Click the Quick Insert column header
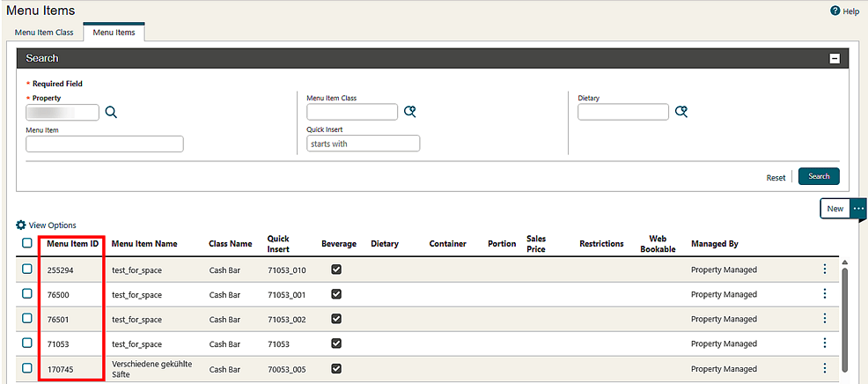 (278, 244)
